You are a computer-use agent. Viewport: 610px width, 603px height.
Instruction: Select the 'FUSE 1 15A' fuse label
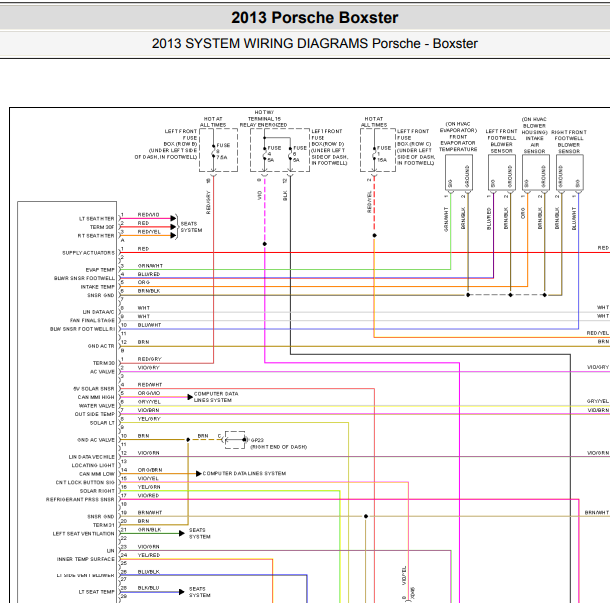[384, 154]
